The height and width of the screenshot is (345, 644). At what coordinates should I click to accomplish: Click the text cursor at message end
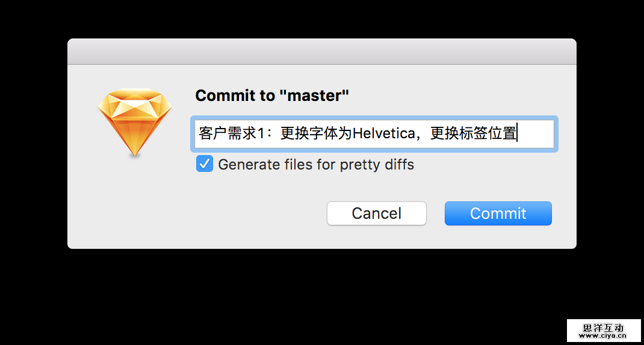click(517, 134)
